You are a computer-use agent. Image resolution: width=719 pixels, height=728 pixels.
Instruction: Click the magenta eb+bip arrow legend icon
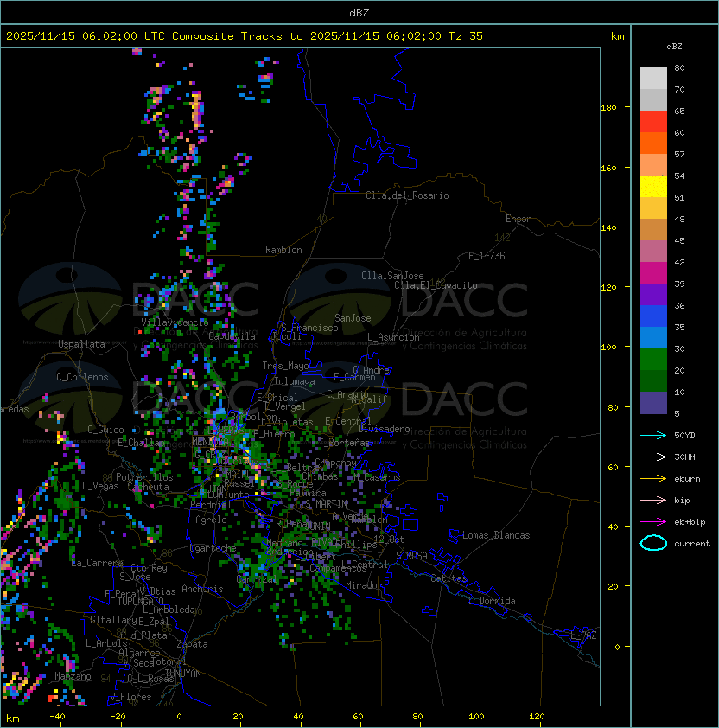click(653, 522)
